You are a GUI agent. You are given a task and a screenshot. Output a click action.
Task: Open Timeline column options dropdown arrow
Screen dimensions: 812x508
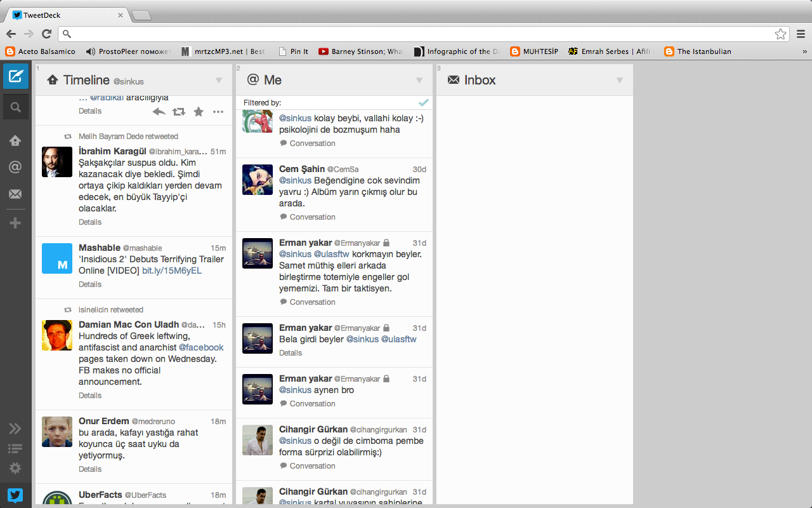(219, 81)
